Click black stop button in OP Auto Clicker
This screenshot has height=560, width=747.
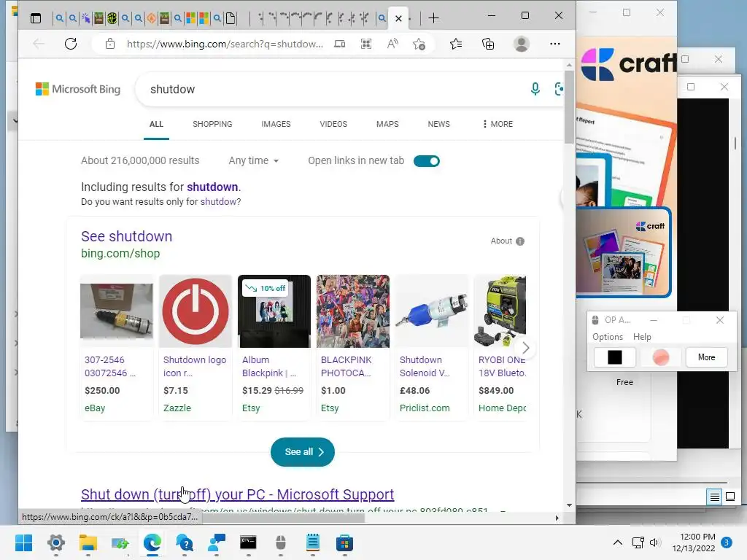[614, 357]
